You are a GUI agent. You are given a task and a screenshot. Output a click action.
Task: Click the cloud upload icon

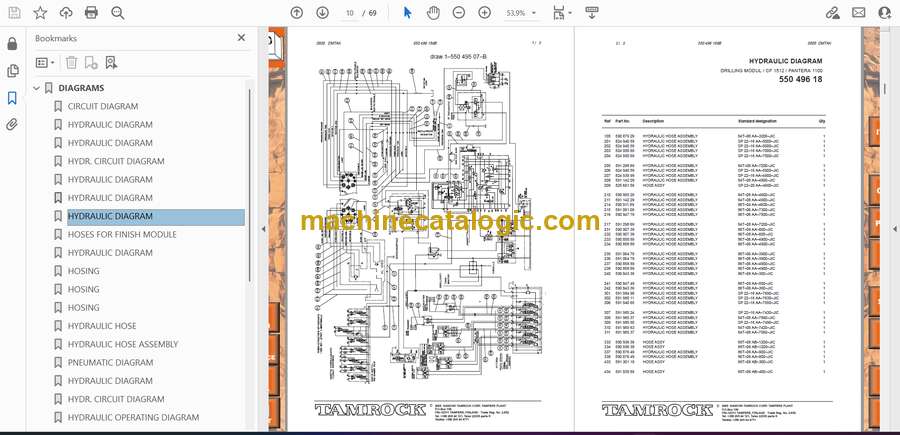(x=66, y=13)
